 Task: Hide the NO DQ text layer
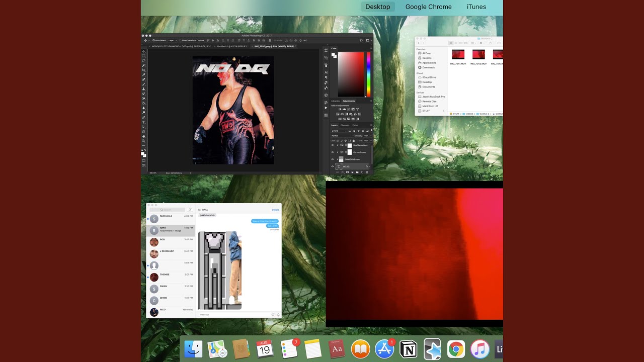pos(333,166)
